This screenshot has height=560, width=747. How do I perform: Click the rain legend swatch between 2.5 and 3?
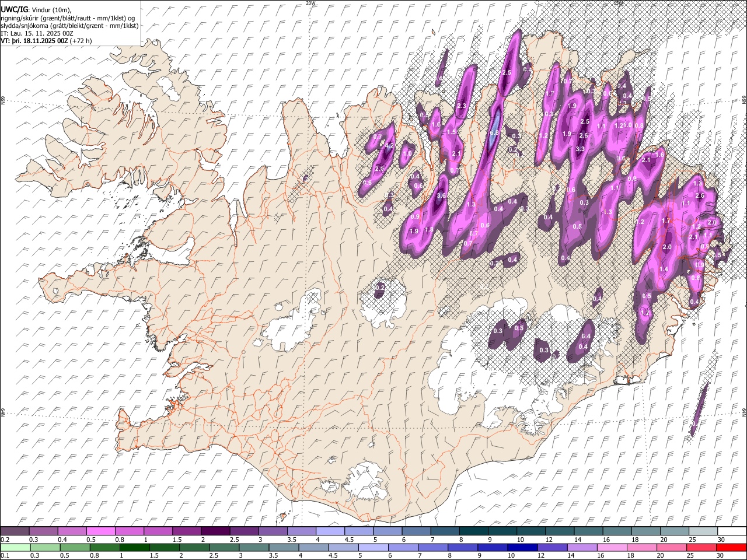pos(225,548)
